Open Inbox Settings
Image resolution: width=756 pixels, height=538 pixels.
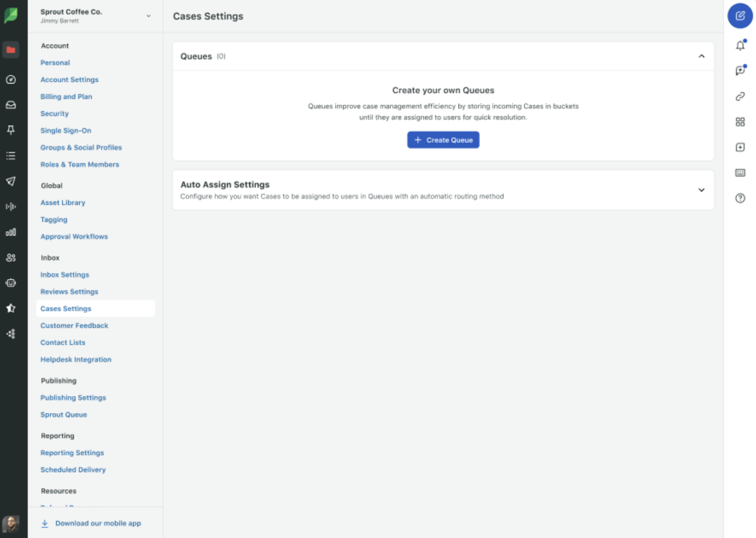65,275
